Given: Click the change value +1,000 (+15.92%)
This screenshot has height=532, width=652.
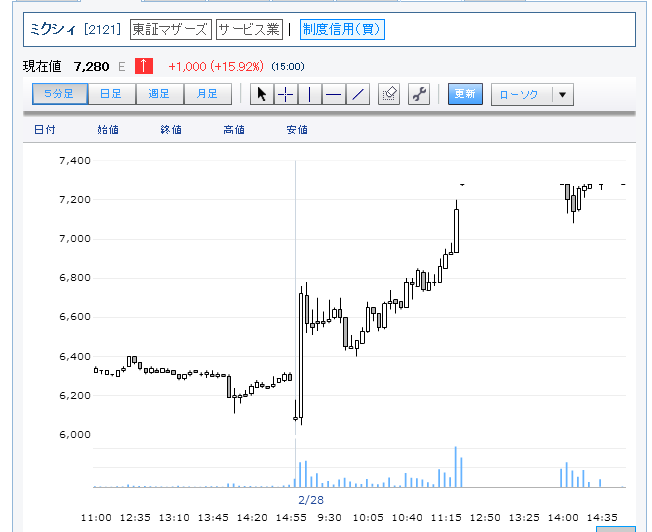Looking at the screenshot, I should [x=216, y=67].
